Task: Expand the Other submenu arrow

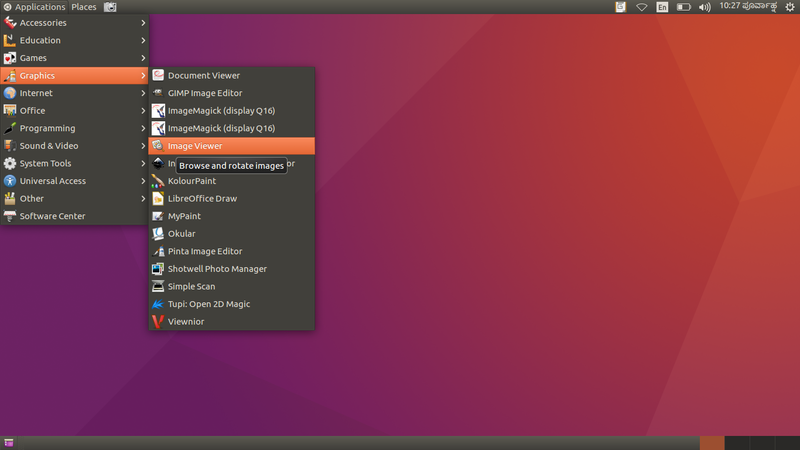Action: 143,199
